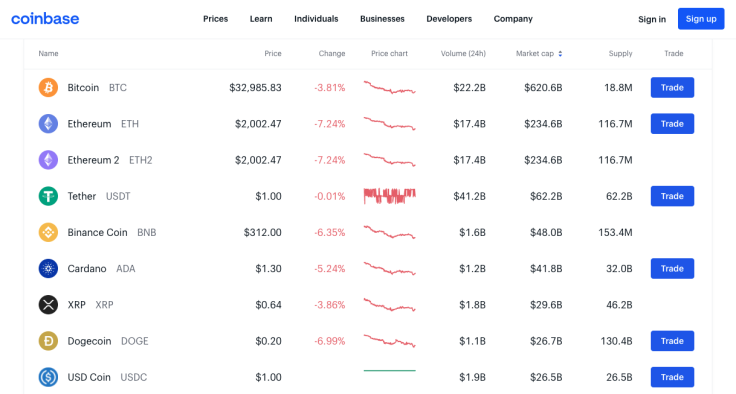Expand the Developers navigation menu
The image size is (736, 394).
(x=449, y=19)
